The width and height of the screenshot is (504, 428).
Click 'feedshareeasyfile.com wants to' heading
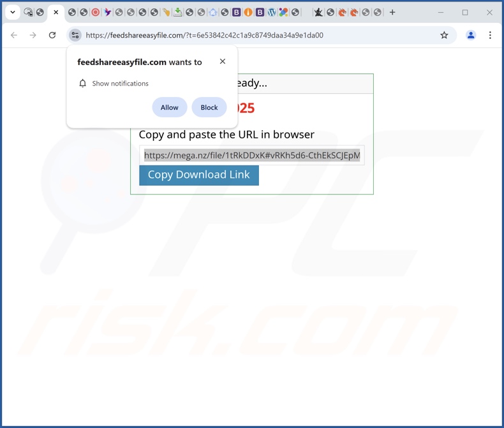(140, 62)
